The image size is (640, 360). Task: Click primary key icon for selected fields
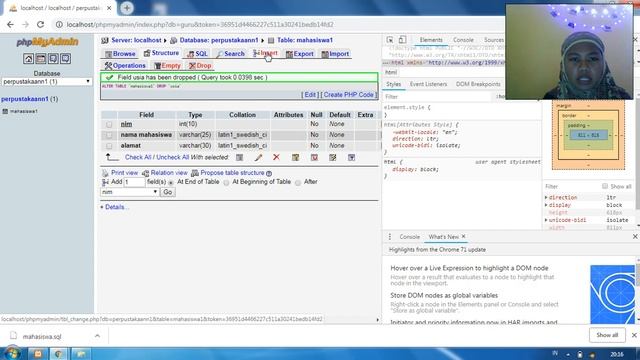click(x=295, y=158)
